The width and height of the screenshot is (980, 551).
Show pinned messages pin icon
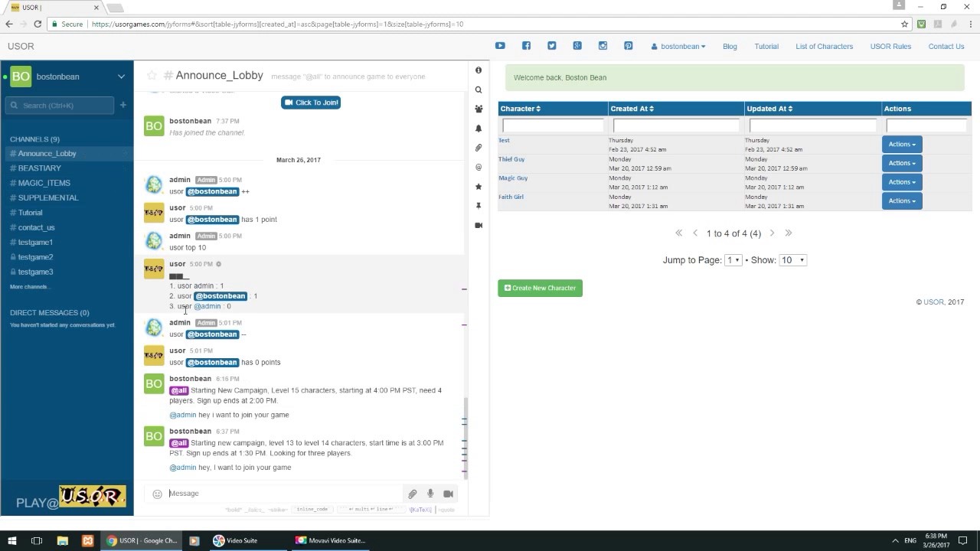tap(479, 206)
